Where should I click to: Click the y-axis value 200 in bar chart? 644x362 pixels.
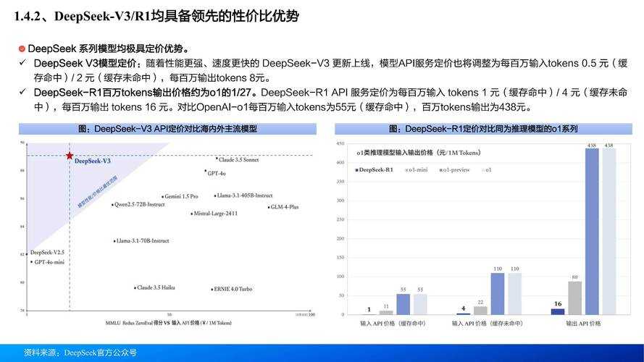click(340, 238)
